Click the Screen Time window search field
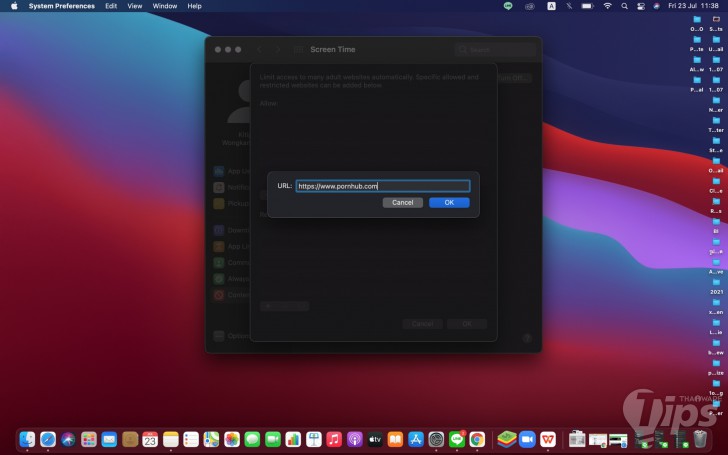The height and width of the screenshot is (455, 728). 495,50
